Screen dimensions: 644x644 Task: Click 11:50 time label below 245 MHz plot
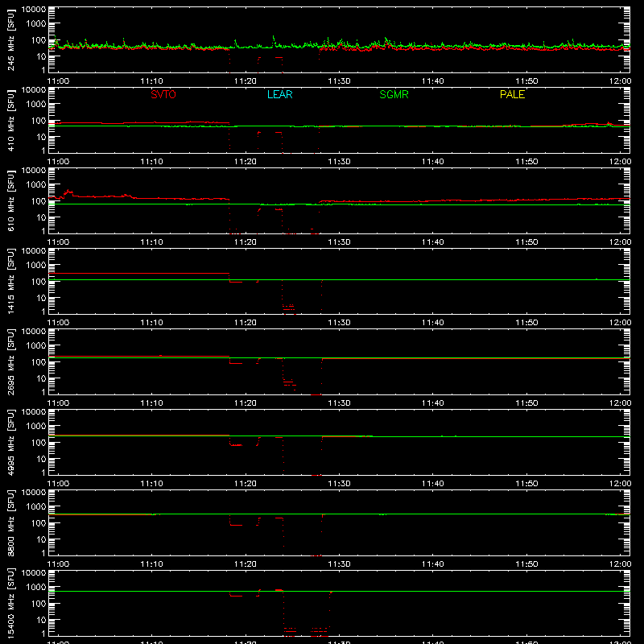click(526, 81)
